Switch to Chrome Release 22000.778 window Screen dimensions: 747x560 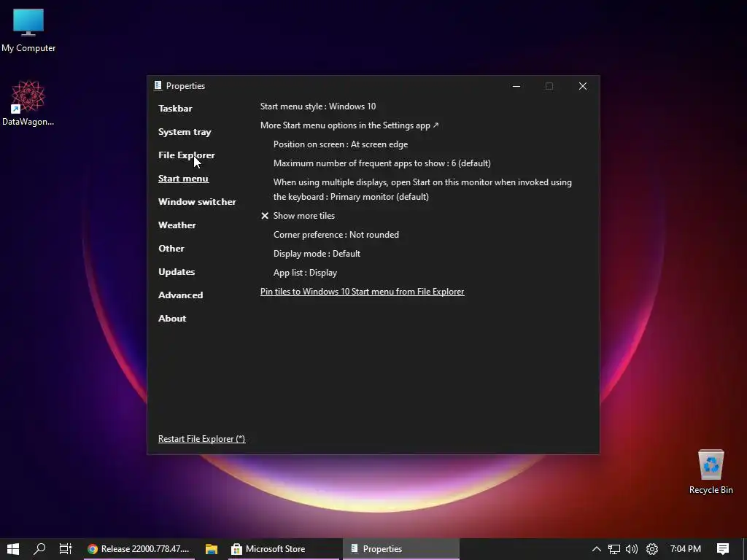click(139, 548)
